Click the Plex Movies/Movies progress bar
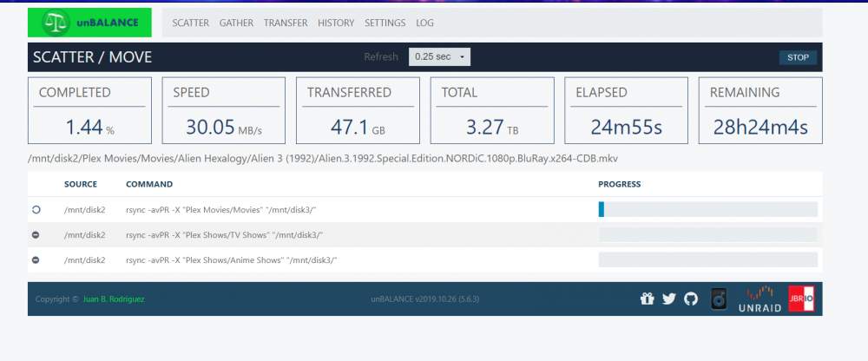Viewport: 868px width, 361px height. tap(708, 209)
